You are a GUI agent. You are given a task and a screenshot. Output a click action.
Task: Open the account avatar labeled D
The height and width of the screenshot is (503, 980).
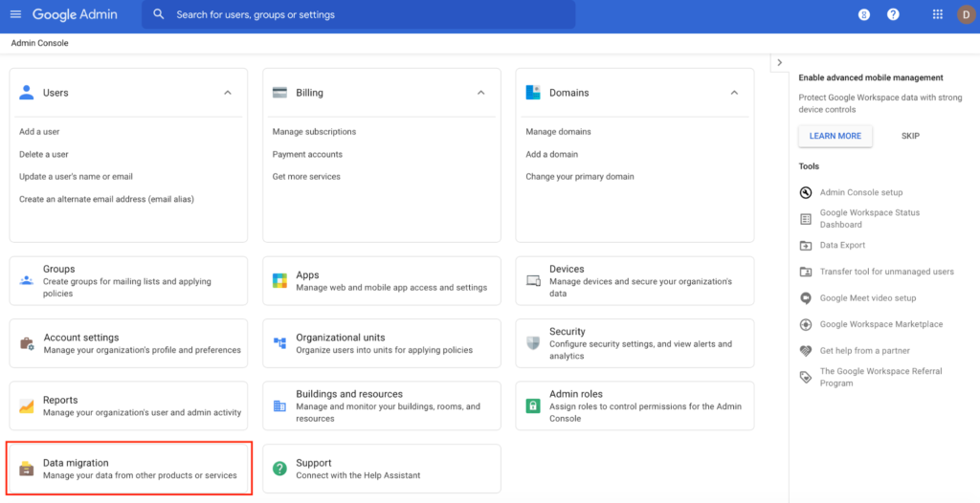(967, 14)
